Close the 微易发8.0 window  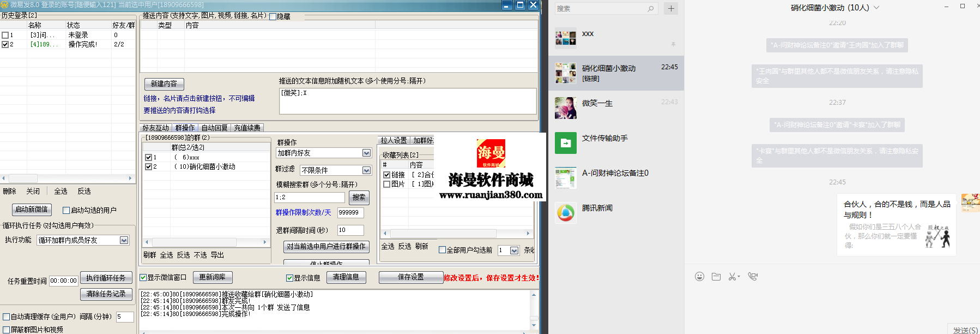point(534,5)
